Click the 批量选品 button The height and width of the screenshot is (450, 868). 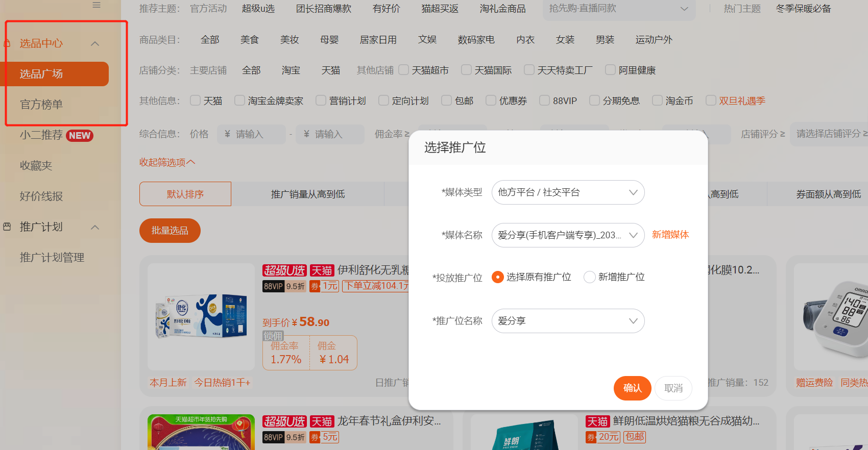(x=170, y=231)
